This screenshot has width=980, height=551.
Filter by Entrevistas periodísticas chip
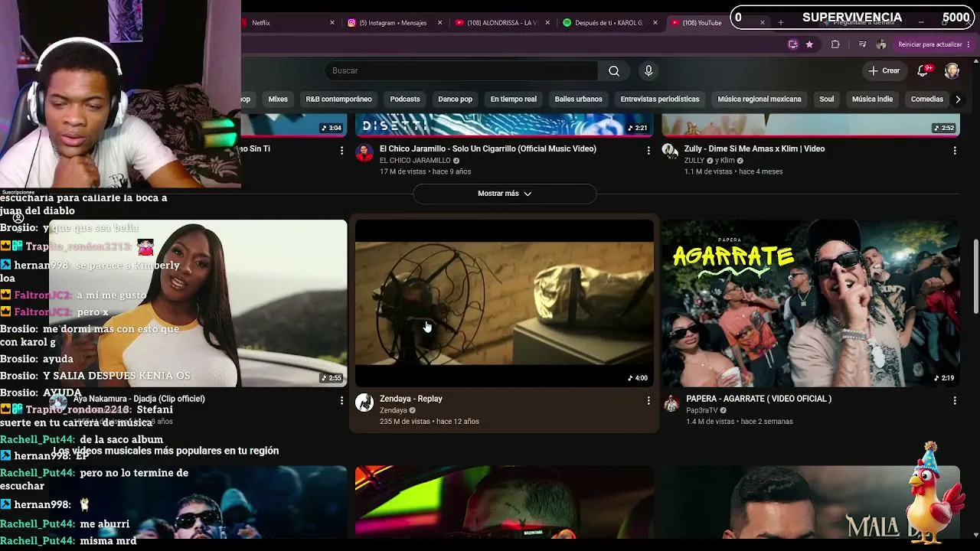point(660,99)
